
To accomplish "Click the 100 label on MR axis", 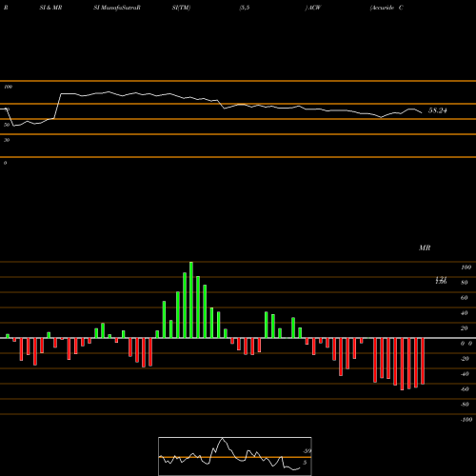I will (466, 268).
